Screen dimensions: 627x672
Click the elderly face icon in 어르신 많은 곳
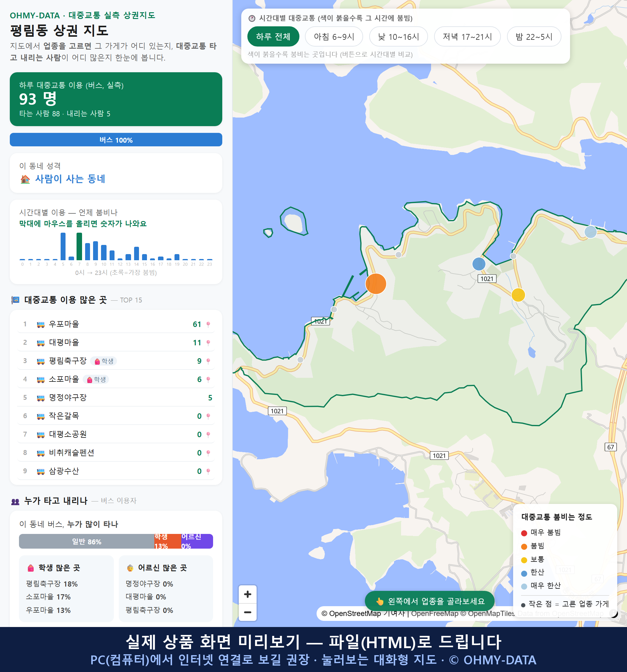(130, 568)
